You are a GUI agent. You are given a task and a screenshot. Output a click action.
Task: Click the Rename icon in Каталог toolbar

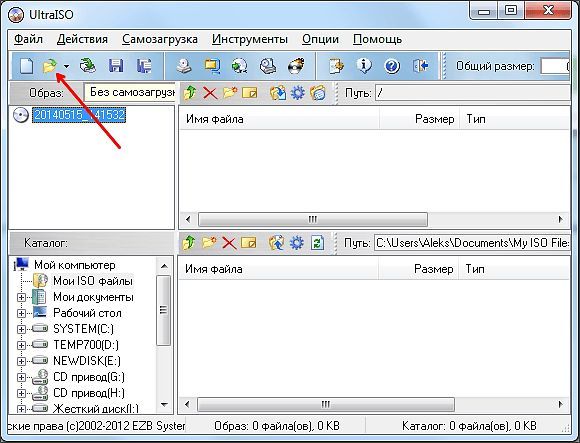(x=249, y=243)
